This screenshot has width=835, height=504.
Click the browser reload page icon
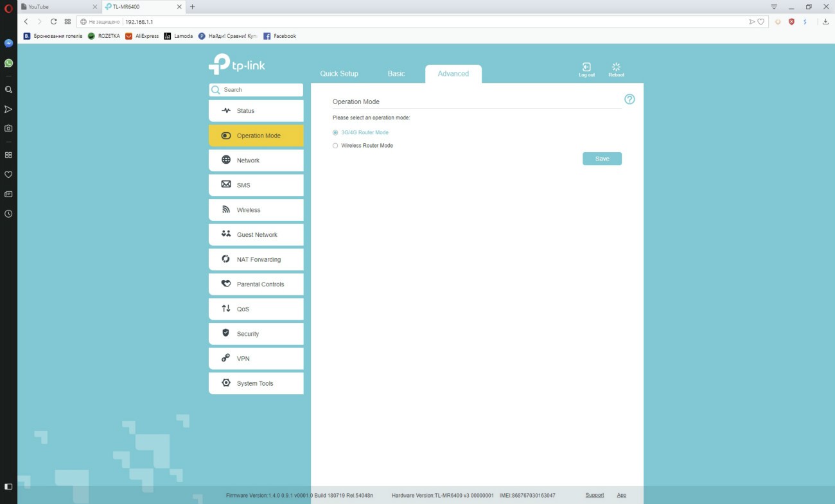tap(53, 22)
